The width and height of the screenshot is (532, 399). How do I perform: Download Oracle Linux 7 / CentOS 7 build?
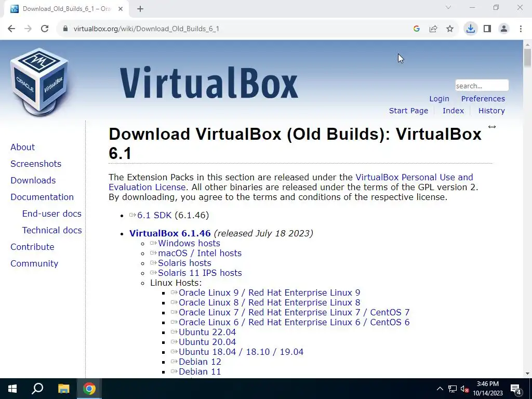coord(294,312)
